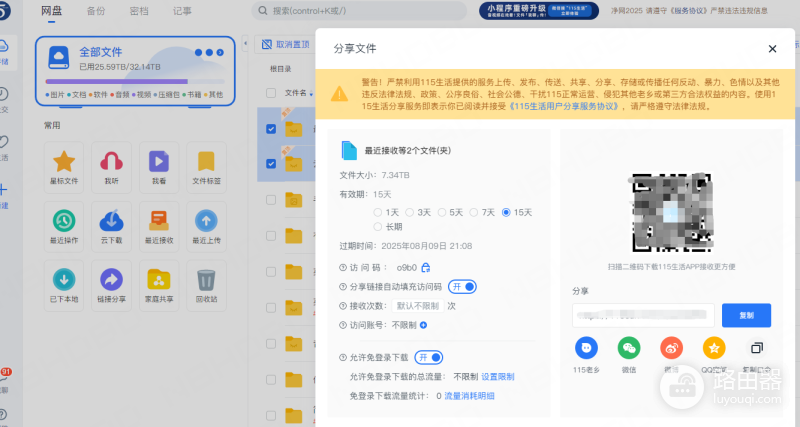Click the blue 复制 copy button
800x427 pixels.
click(746, 315)
